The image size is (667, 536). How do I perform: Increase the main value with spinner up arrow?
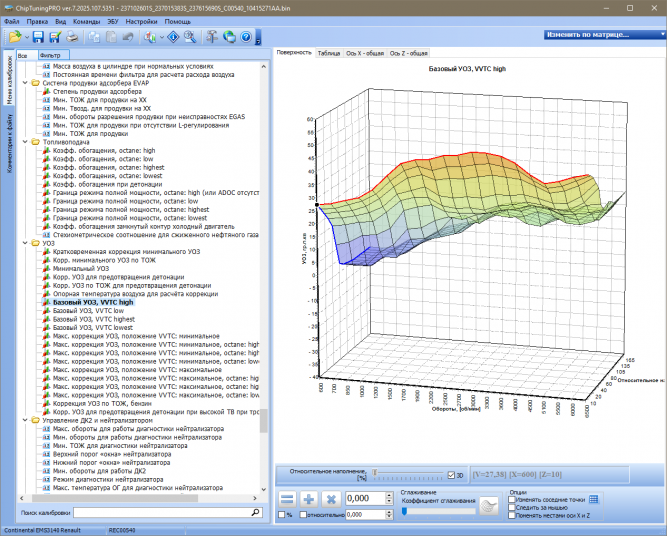389,495
